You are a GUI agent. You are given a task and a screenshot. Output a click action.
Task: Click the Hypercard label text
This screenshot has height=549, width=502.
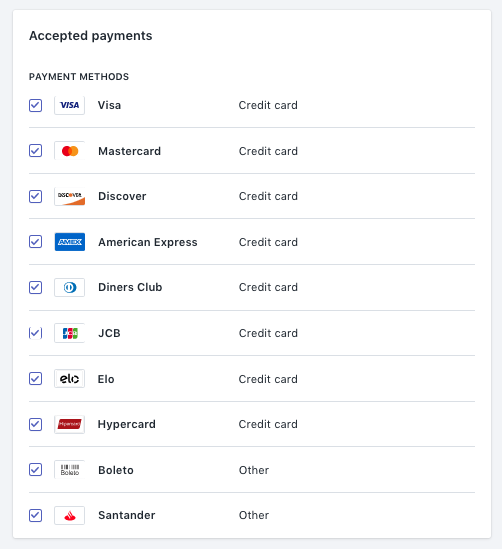coord(126,424)
